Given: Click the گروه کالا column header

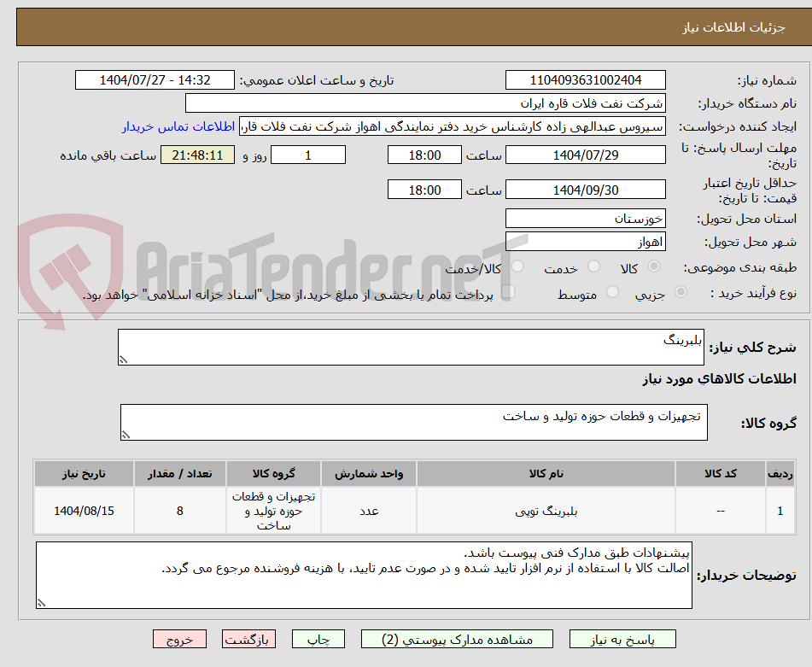Looking at the screenshot, I should point(273,474).
